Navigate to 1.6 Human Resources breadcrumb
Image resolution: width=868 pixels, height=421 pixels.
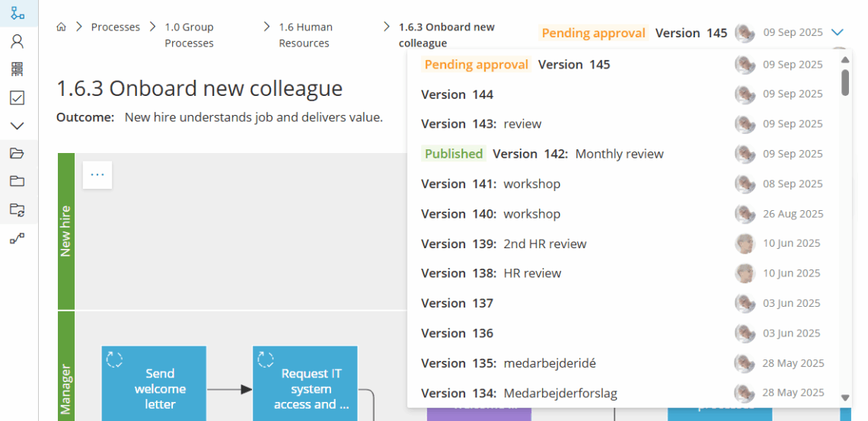pyautogui.click(x=305, y=35)
